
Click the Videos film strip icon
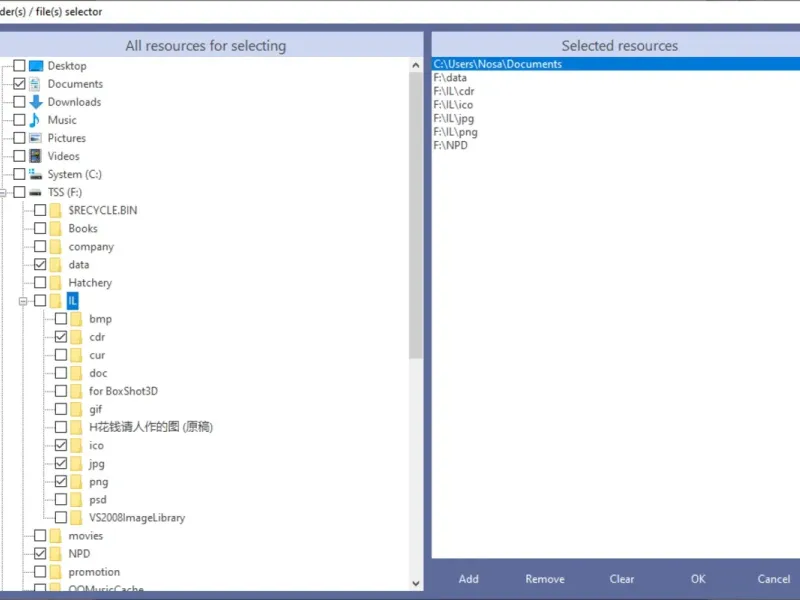coord(35,156)
